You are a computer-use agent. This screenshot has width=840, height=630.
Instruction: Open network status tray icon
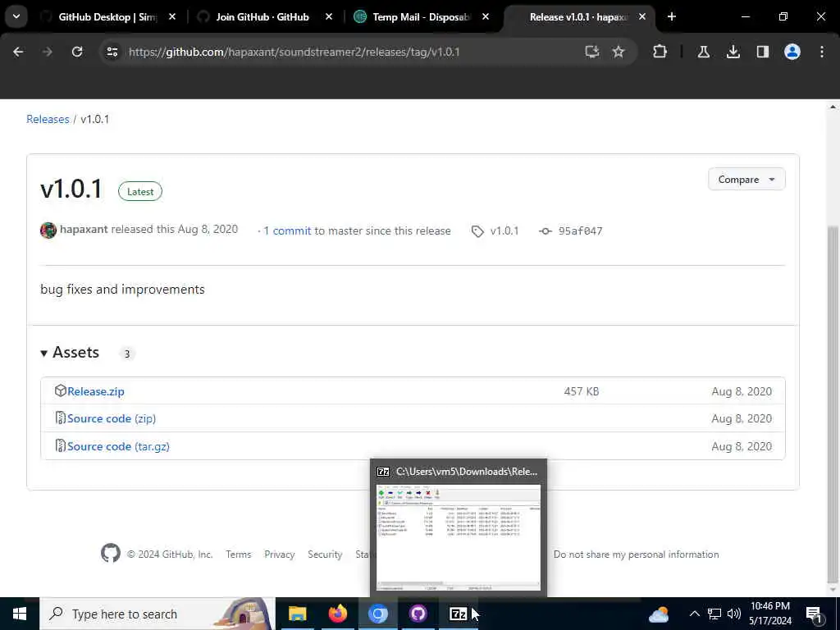point(714,614)
